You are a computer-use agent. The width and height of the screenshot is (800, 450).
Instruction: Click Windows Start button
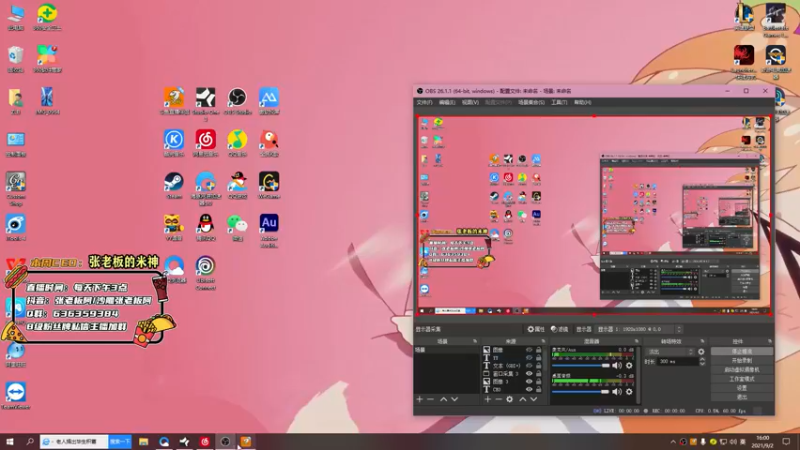click(9, 441)
